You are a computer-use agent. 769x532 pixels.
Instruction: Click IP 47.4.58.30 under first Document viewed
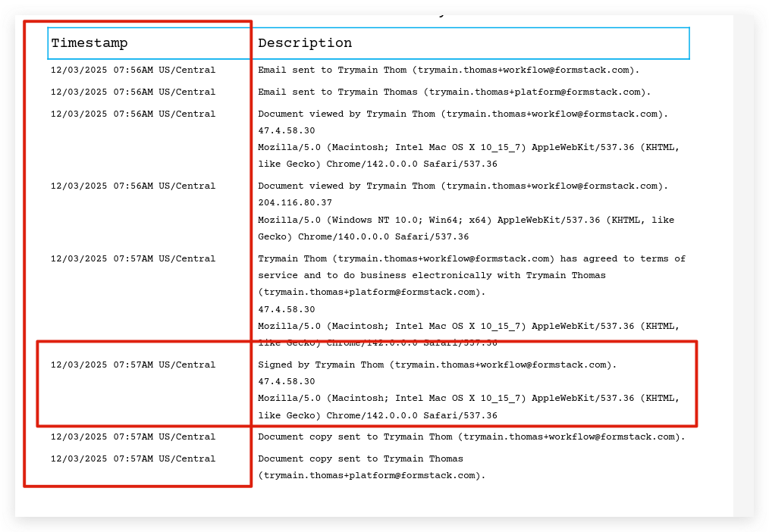tap(286, 131)
